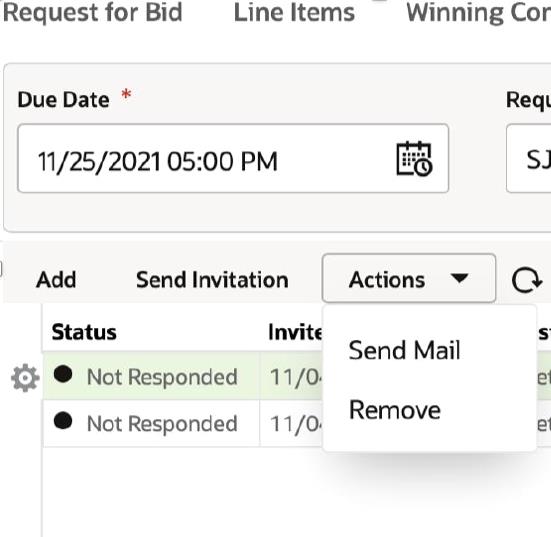Sort by the Status column header

[84, 332]
